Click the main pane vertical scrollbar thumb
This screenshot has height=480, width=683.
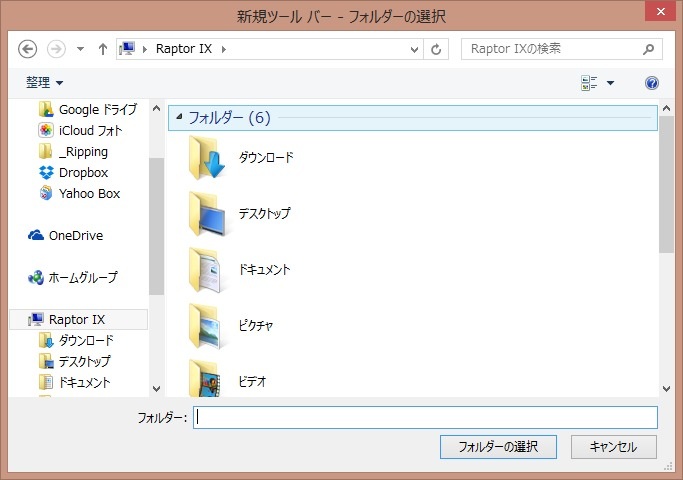[666, 185]
